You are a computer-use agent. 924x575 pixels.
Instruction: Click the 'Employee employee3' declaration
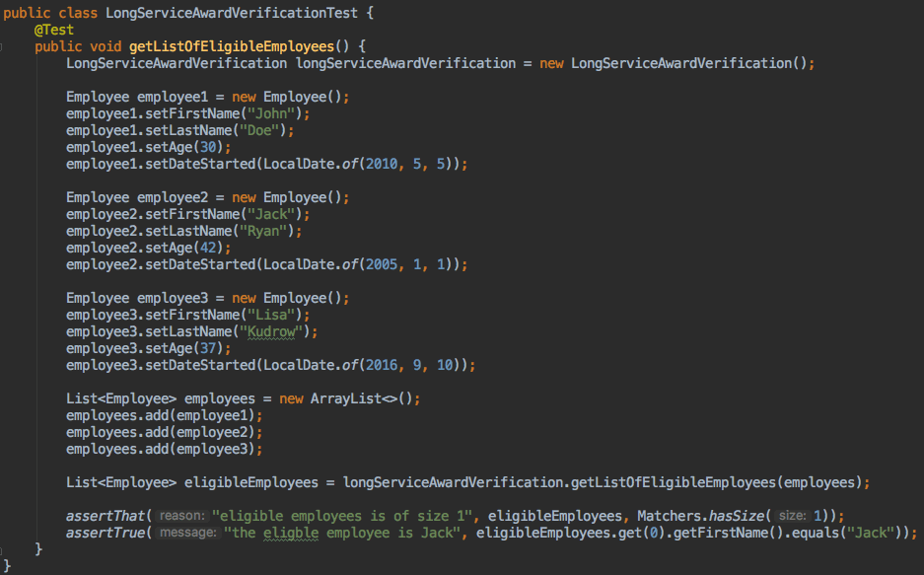pyautogui.click(x=137, y=298)
